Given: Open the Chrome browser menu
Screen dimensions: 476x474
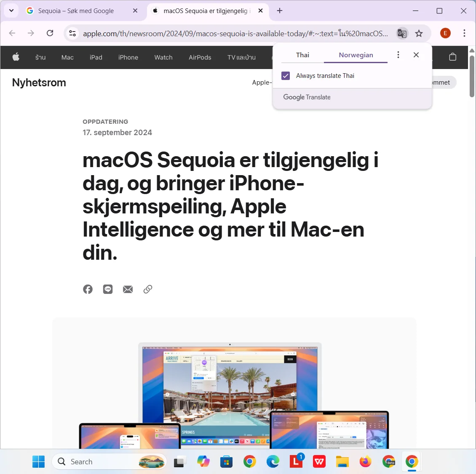Looking at the screenshot, I should [x=464, y=33].
